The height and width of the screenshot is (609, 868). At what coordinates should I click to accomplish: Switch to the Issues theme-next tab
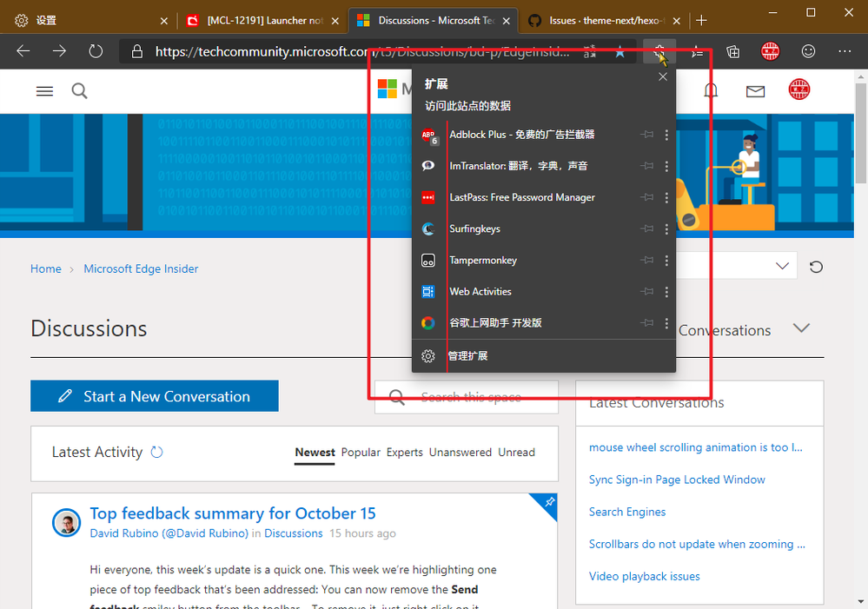pyautogui.click(x=605, y=21)
